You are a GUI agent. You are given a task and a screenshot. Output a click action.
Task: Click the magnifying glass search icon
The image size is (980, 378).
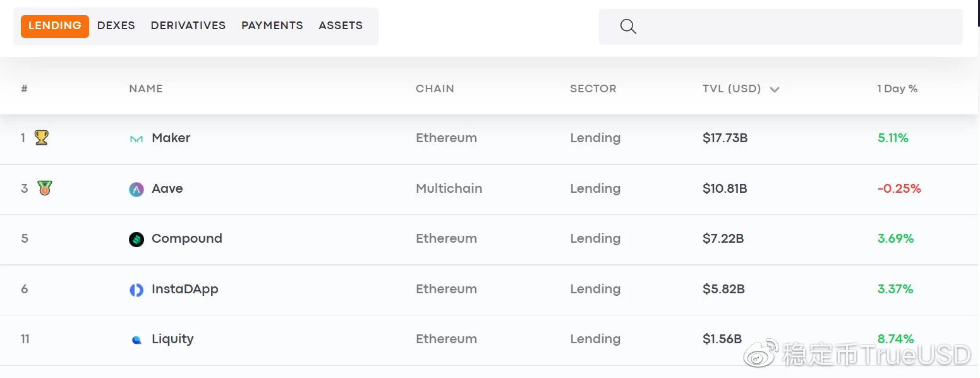pos(628,27)
